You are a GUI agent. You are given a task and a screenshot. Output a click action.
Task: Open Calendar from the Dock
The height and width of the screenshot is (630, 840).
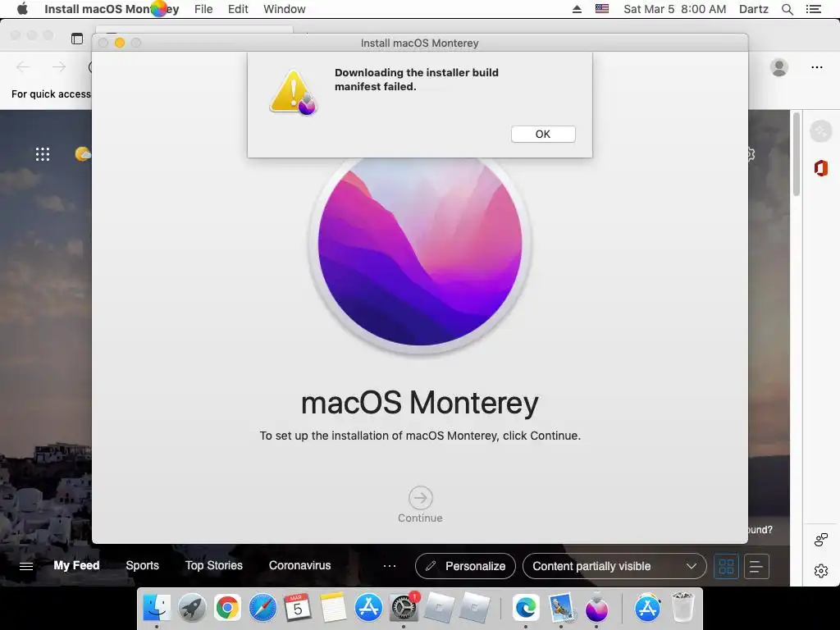pos(298,608)
